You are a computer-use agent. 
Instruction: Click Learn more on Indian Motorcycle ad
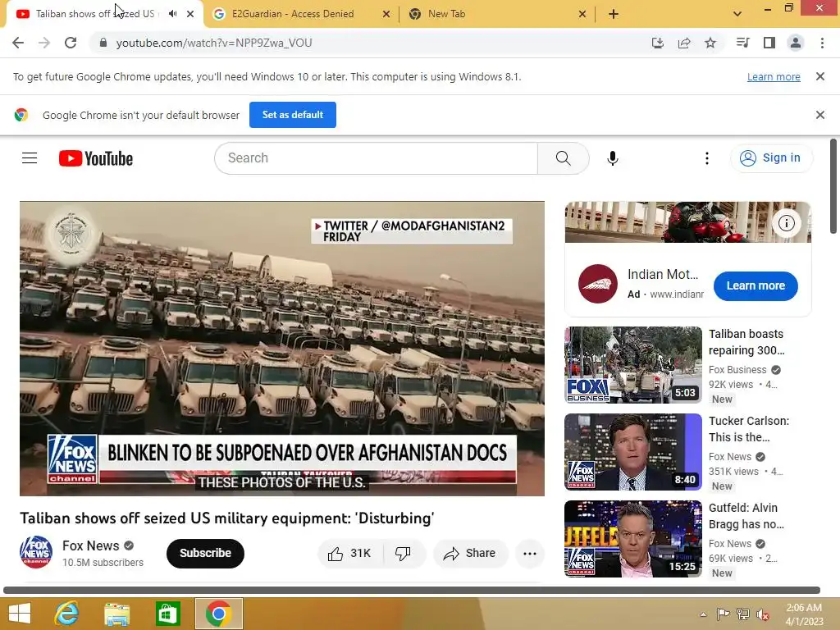756,286
